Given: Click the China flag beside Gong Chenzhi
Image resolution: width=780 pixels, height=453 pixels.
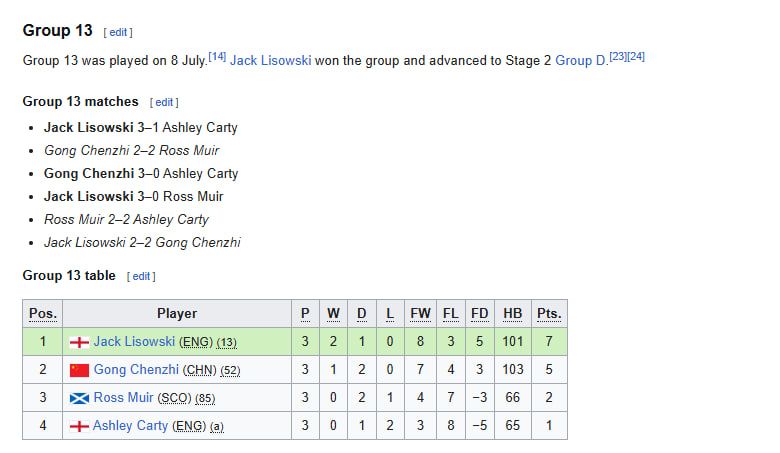Looking at the screenshot, I should 79,370.
